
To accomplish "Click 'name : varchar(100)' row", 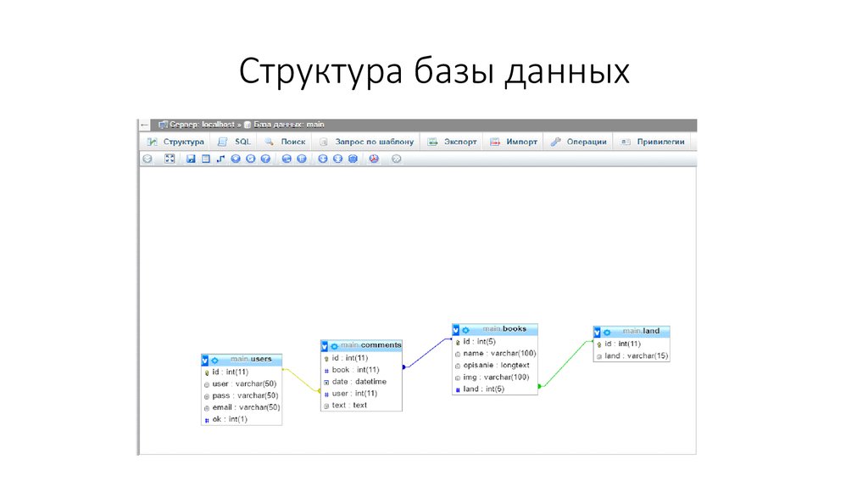I will point(495,354).
